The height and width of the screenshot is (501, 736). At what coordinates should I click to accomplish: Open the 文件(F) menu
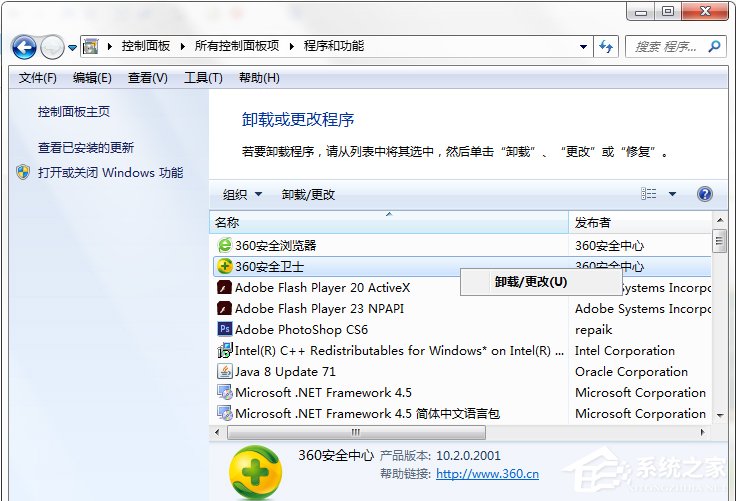pos(38,77)
